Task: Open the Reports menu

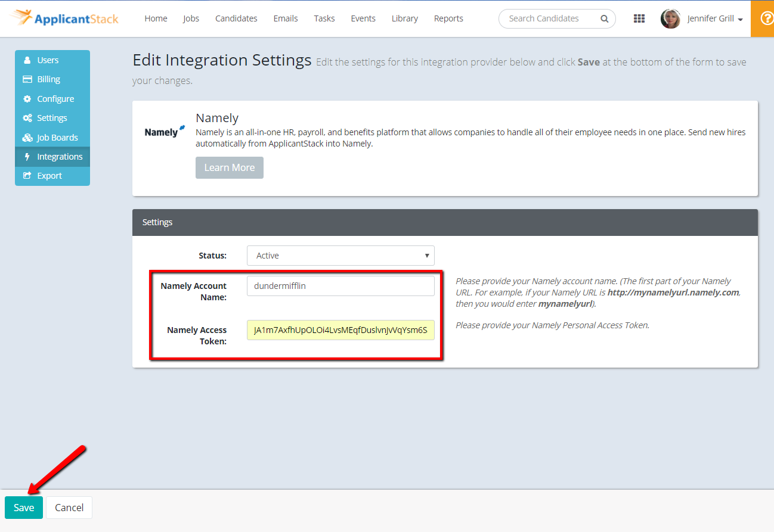Action: [448, 18]
